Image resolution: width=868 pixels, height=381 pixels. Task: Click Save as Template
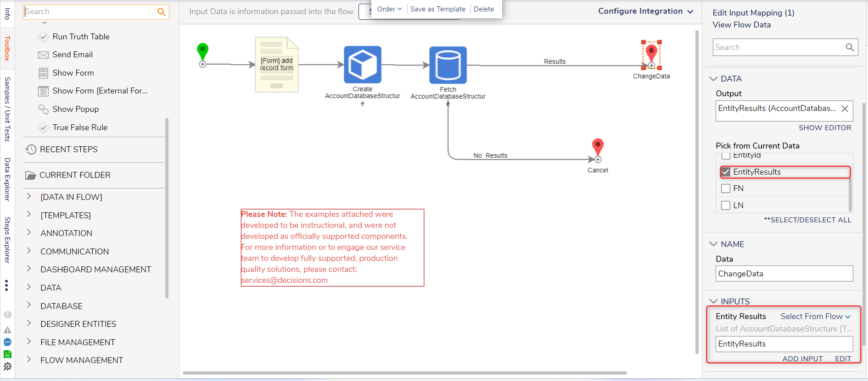pos(438,9)
